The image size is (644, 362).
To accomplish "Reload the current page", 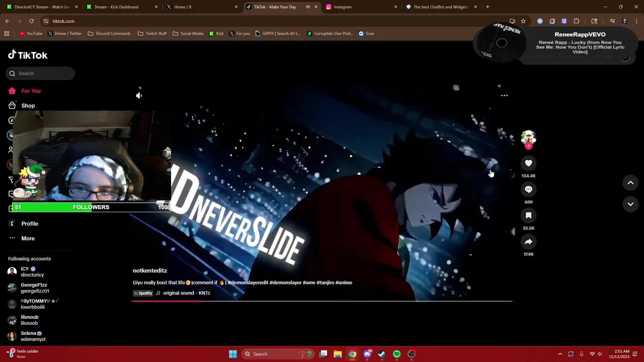I will [x=31, y=21].
